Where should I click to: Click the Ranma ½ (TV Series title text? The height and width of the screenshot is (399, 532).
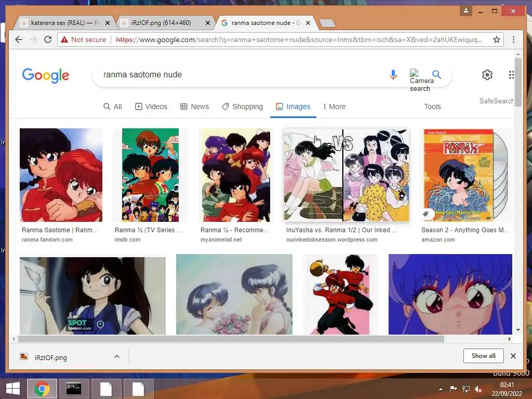(149, 230)
